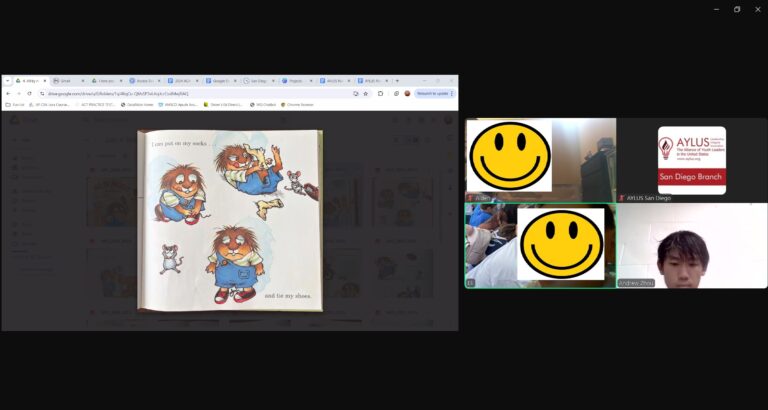Click the Andrew Zhou name label
768x410 pixels.
click(x=636, y=283)
